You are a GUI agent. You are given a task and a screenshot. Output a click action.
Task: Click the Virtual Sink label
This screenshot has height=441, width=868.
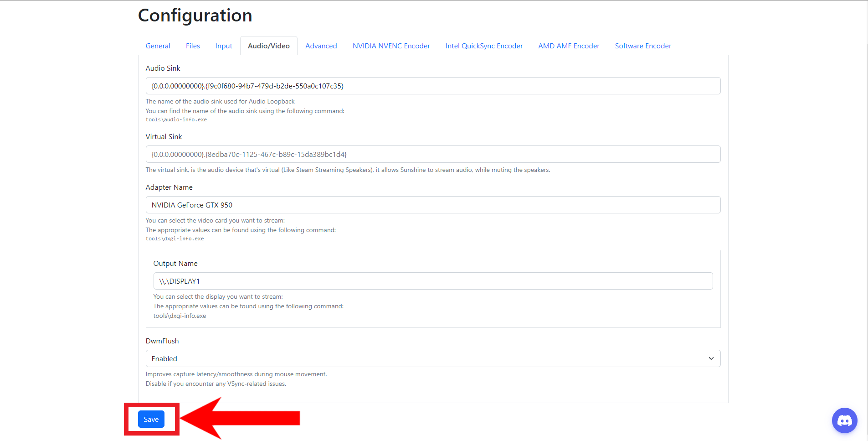click(164, 136)
